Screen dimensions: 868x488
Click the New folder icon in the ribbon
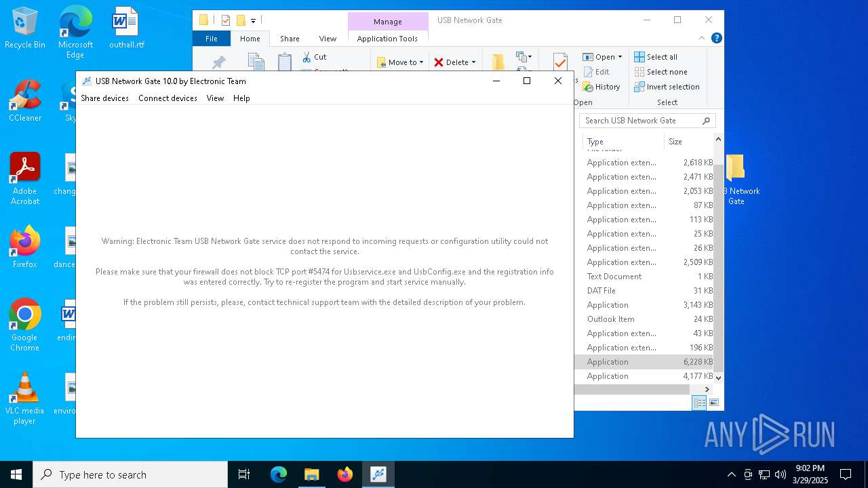pos(498,62)
